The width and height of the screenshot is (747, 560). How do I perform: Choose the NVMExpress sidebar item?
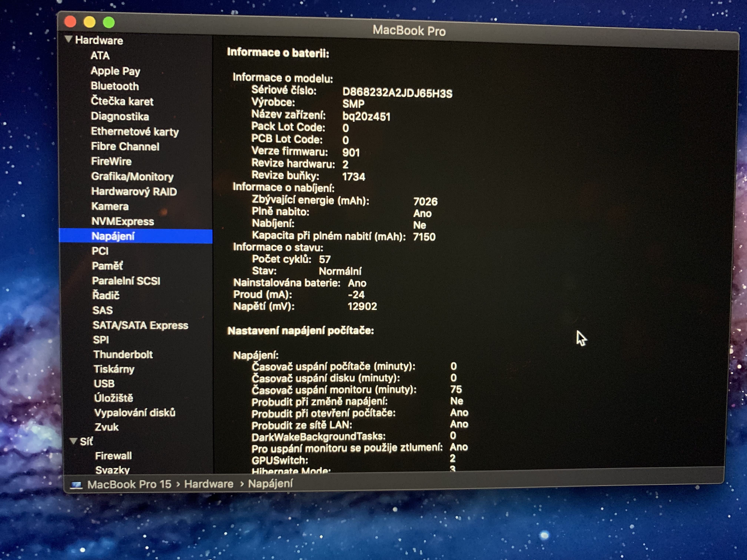(123, 221)
